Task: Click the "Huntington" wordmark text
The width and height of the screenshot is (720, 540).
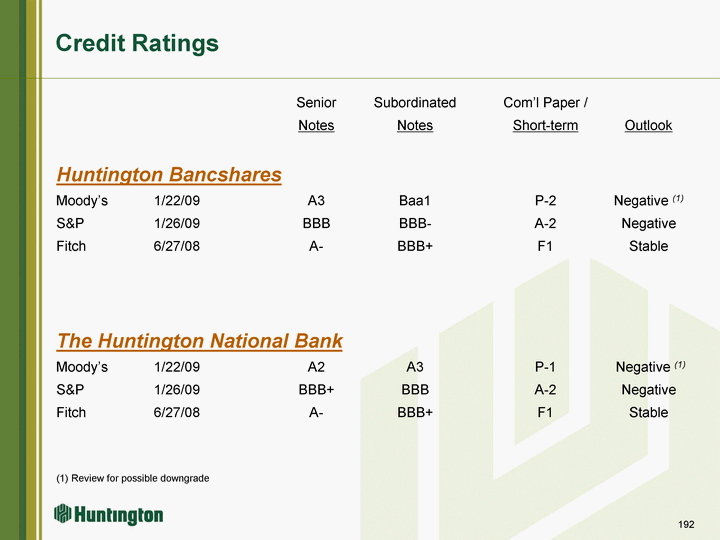Action: point(118,515)
